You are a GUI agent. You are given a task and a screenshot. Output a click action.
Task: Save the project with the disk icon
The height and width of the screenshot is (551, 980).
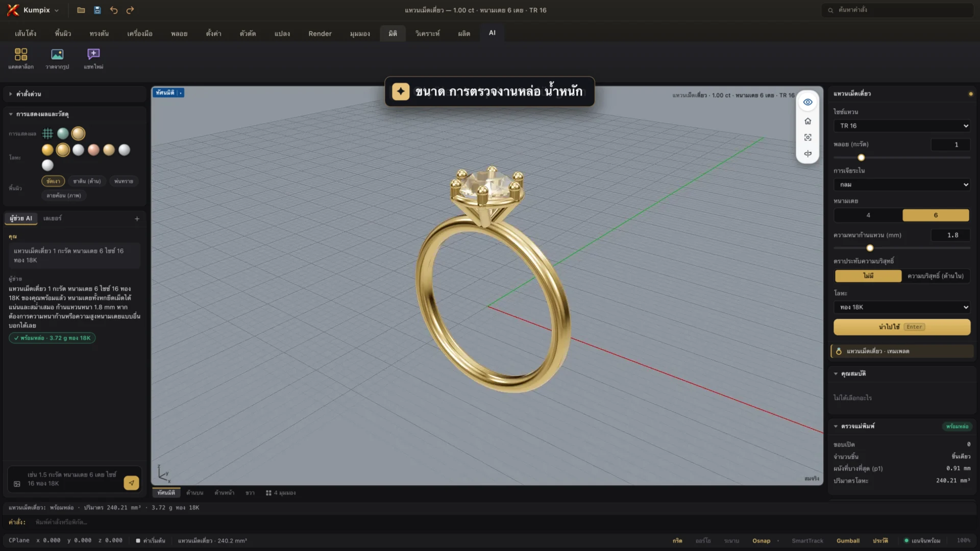[x=97, y=10]
